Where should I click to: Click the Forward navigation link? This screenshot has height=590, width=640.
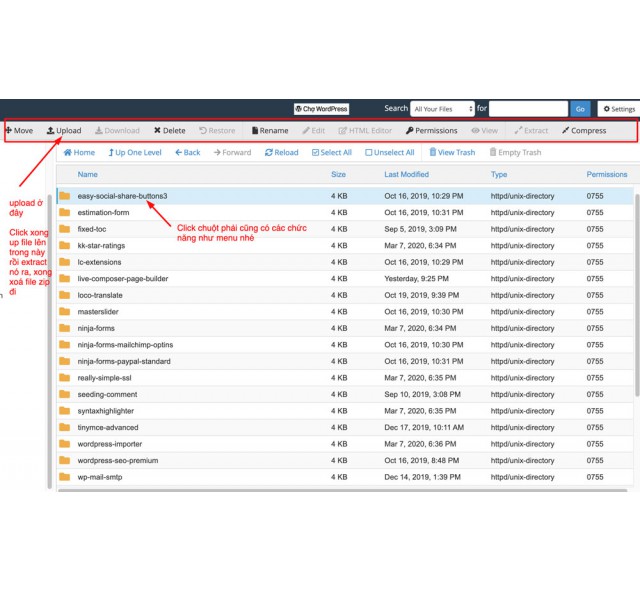coord(232,153)
